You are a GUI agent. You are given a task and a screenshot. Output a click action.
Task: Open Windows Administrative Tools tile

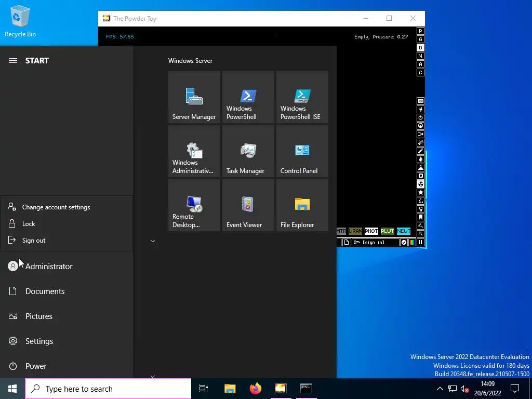194,151
